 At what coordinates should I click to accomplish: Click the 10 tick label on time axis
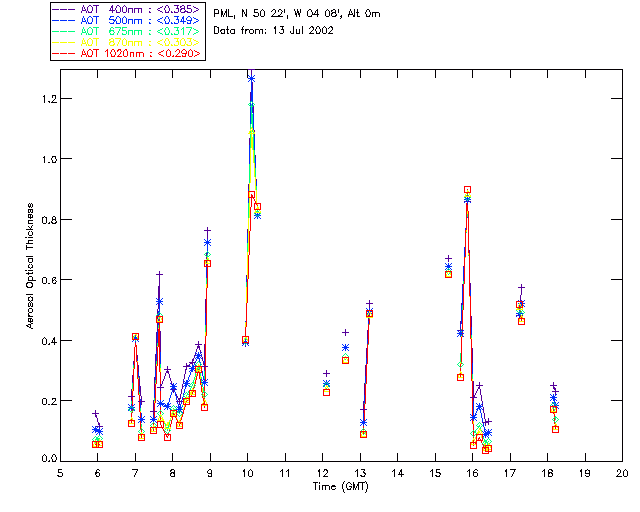tap(247, 473)
